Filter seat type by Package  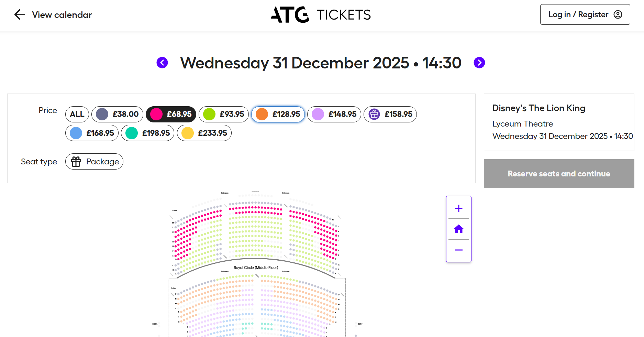(94, 162)
